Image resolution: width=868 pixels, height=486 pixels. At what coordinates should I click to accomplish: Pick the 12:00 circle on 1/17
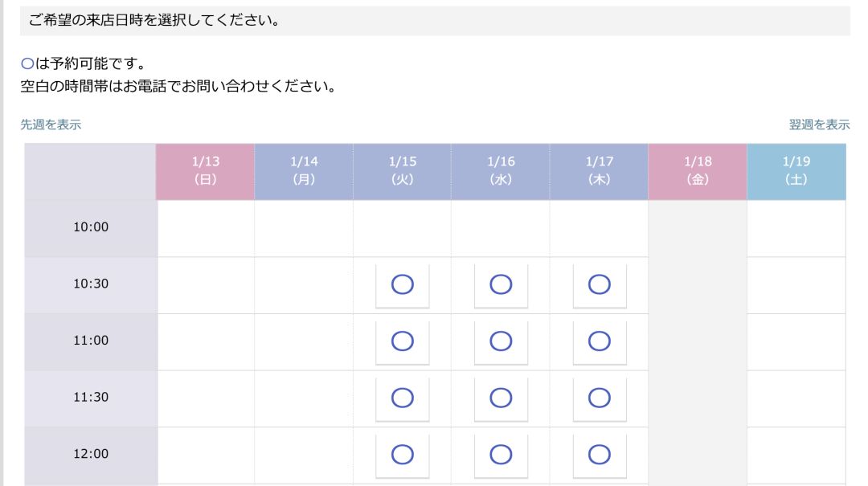[600, 455]
